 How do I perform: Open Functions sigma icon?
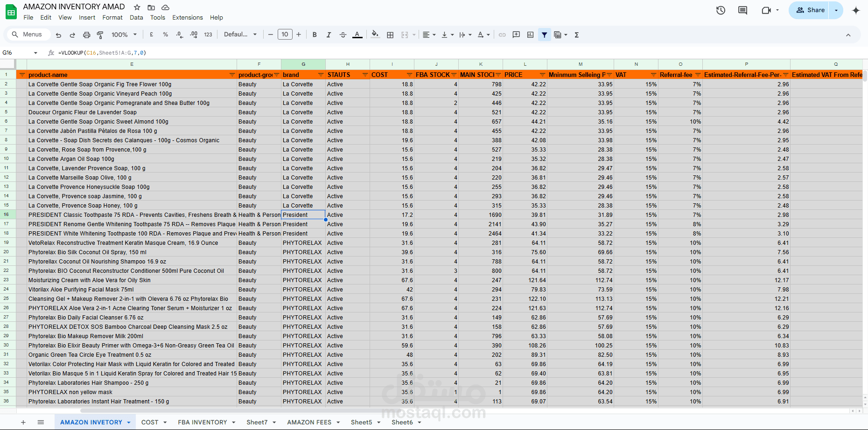(x=577, y=35)
